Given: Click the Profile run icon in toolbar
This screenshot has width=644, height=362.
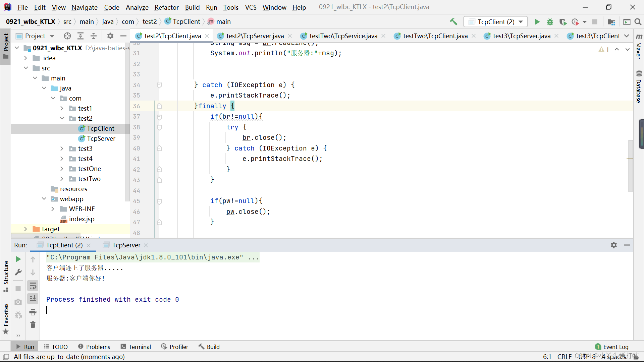Looking at the screenshot, I should (x=576, y=22).
